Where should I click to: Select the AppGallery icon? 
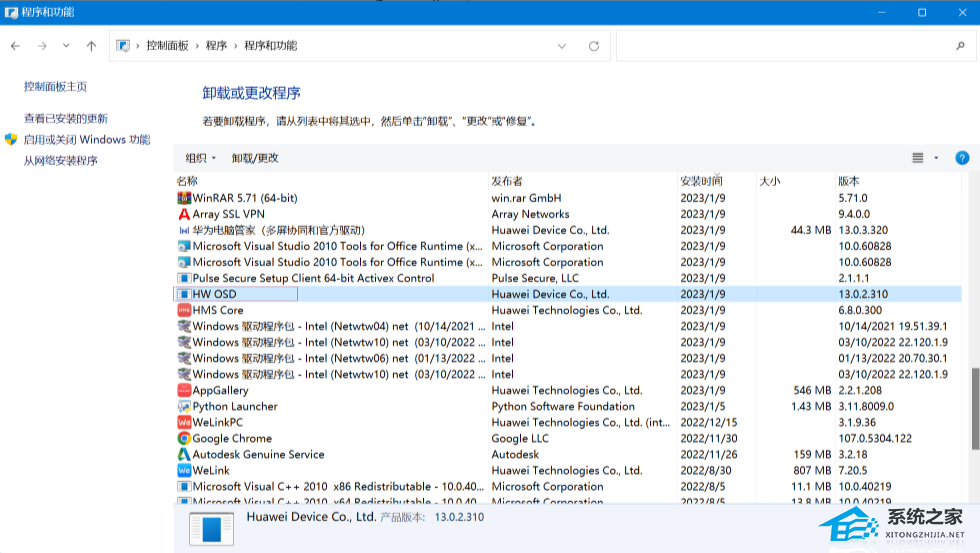tap(184, 391)
